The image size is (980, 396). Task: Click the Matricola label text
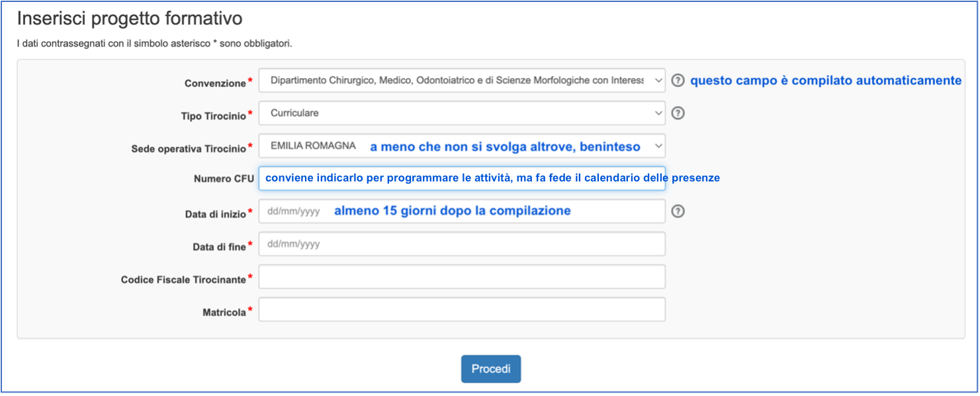[224, 313]
